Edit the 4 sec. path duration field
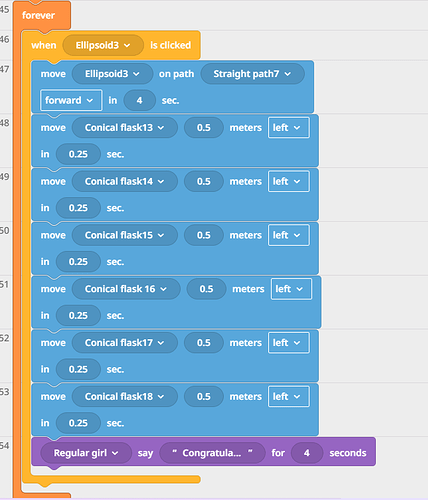This screenshot has width=428, height=500. point(139,100)
